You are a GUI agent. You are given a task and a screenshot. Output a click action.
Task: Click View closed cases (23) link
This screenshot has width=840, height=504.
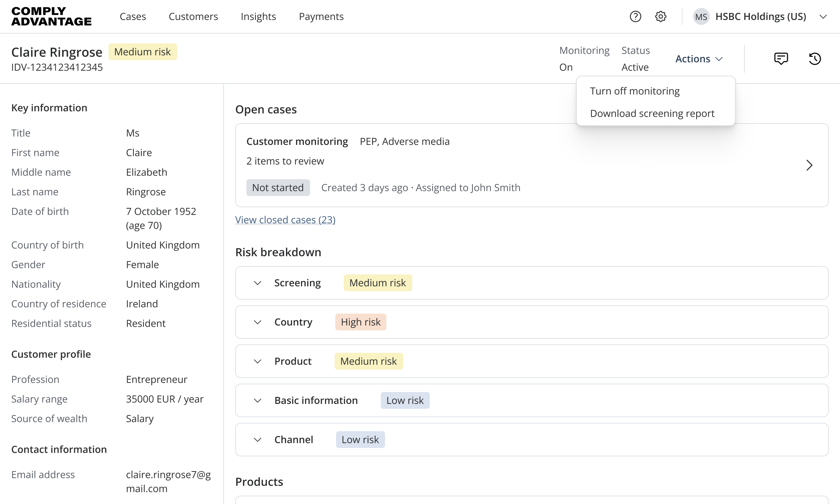[285, 220]
